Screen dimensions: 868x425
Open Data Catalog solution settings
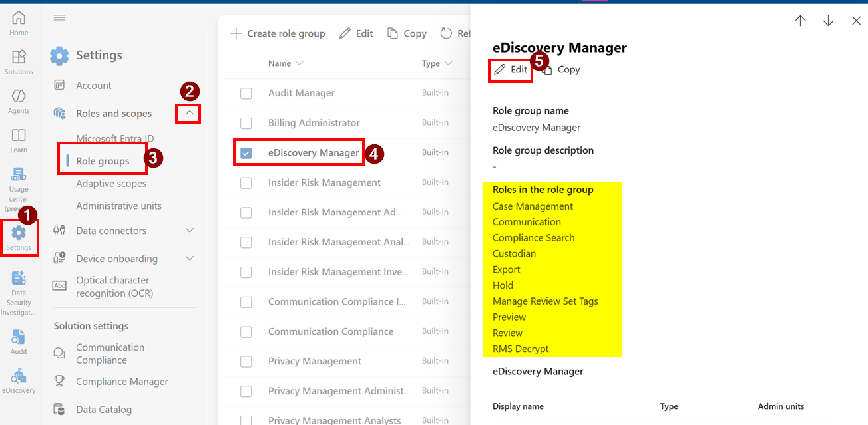click(104, 410)
